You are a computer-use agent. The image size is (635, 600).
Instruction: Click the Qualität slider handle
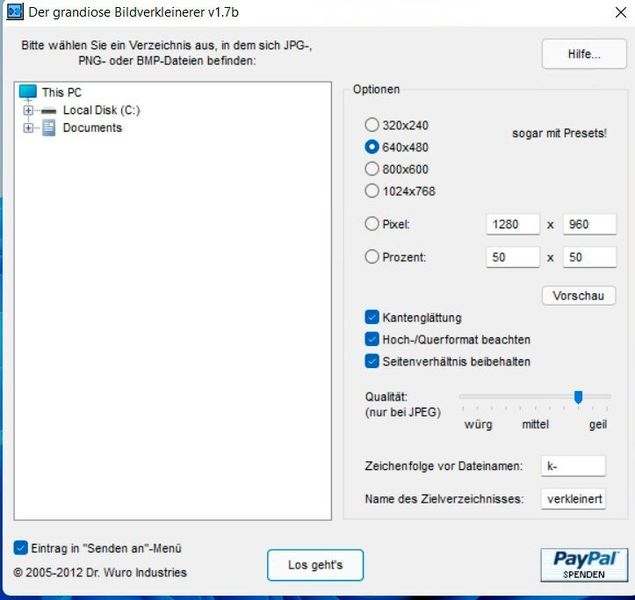pyautogui.click(x=578, y=397)
